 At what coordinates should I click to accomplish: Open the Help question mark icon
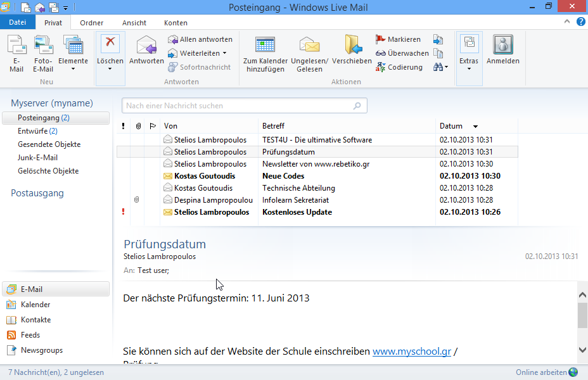point(580,22)
